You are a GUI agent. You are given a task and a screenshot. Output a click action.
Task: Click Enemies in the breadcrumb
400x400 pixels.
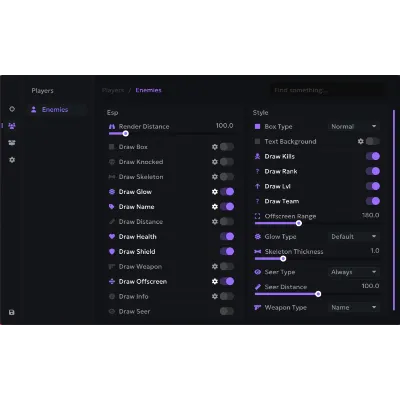[148, 90]
